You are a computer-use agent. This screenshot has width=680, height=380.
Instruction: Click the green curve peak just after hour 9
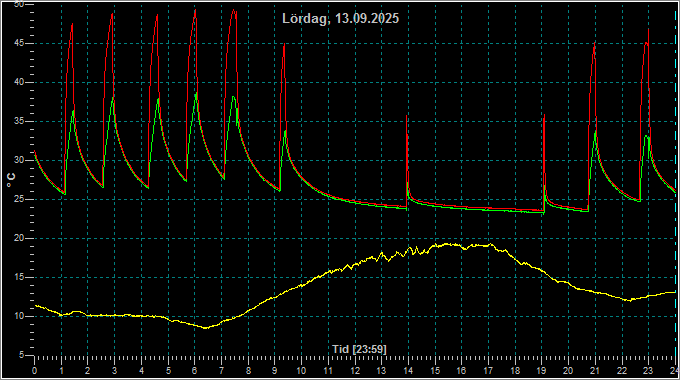pyautogui.click(x=285, y=131)
